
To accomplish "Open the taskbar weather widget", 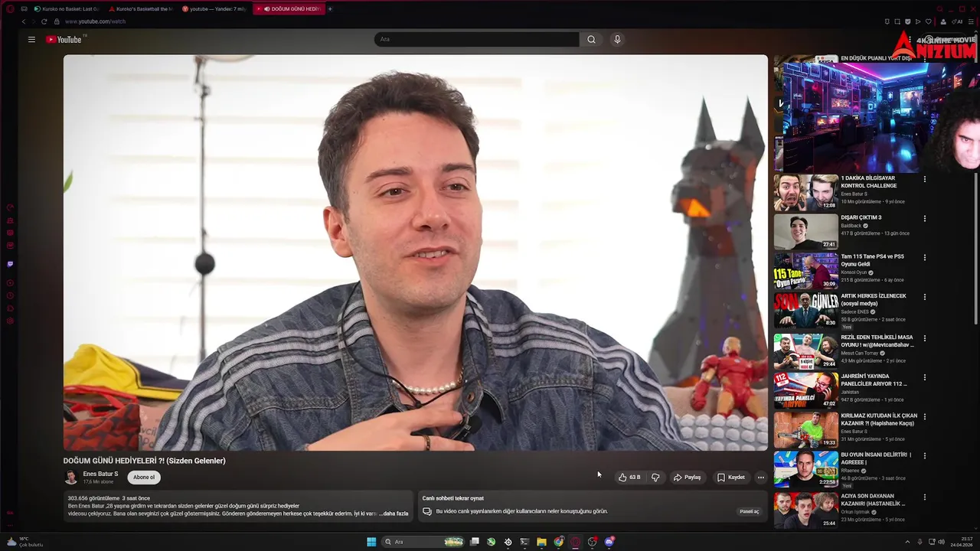I will 24,542.
